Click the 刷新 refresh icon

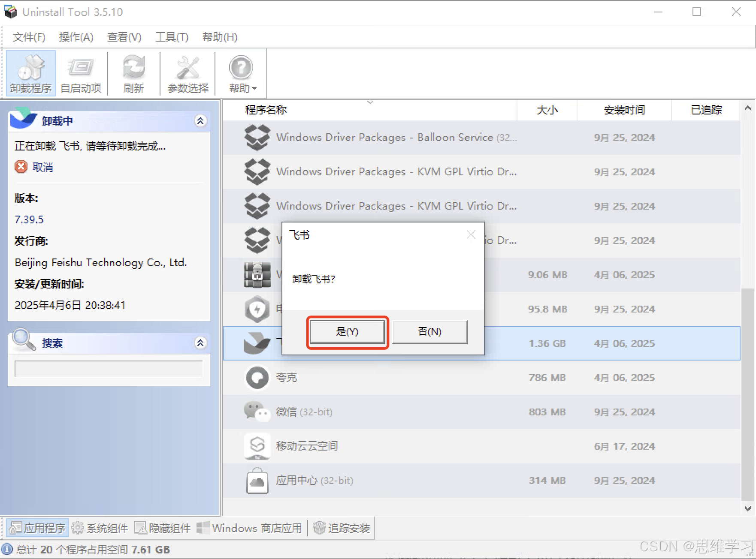pos(134,73)
